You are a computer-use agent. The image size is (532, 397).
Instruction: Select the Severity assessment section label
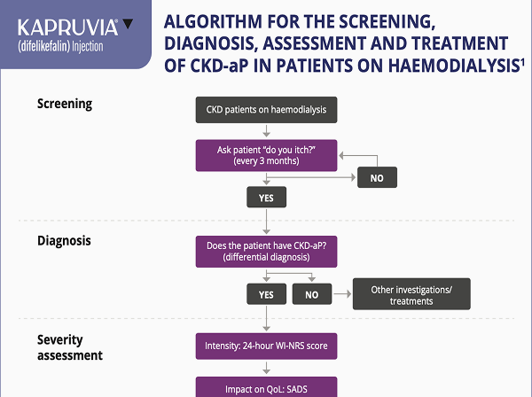point(70,347)
